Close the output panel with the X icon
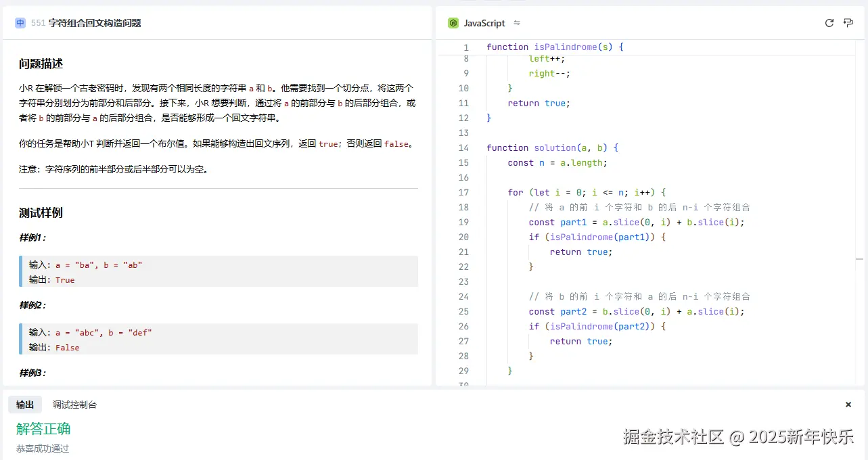This screenshot has height=460, width=868. click(x=848, y=405)
